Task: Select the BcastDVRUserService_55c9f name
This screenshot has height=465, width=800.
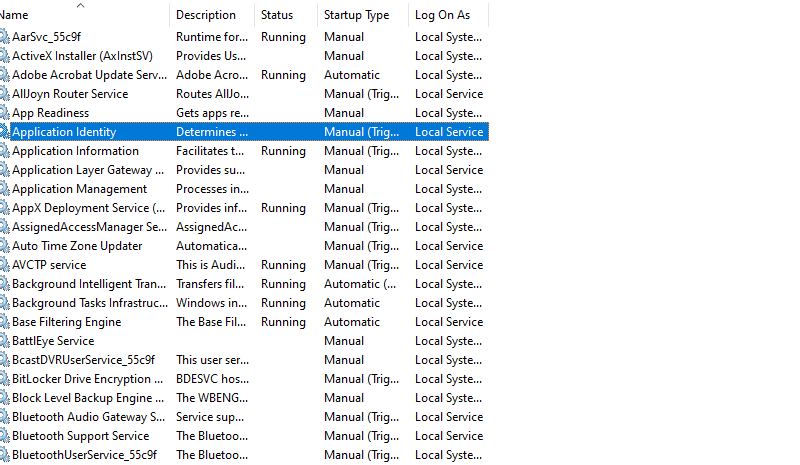Action: click(x=84, y=360)
